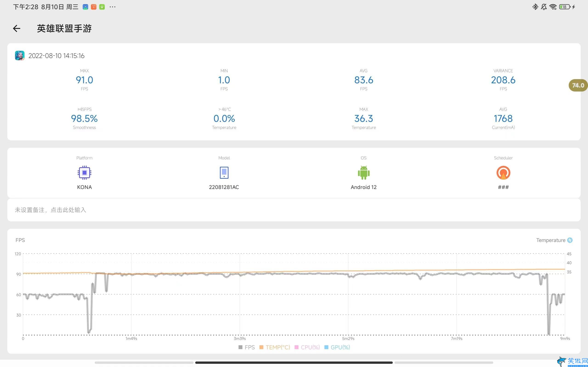
Task: Open the Temperature axis selector label
Action: [551, 240]
